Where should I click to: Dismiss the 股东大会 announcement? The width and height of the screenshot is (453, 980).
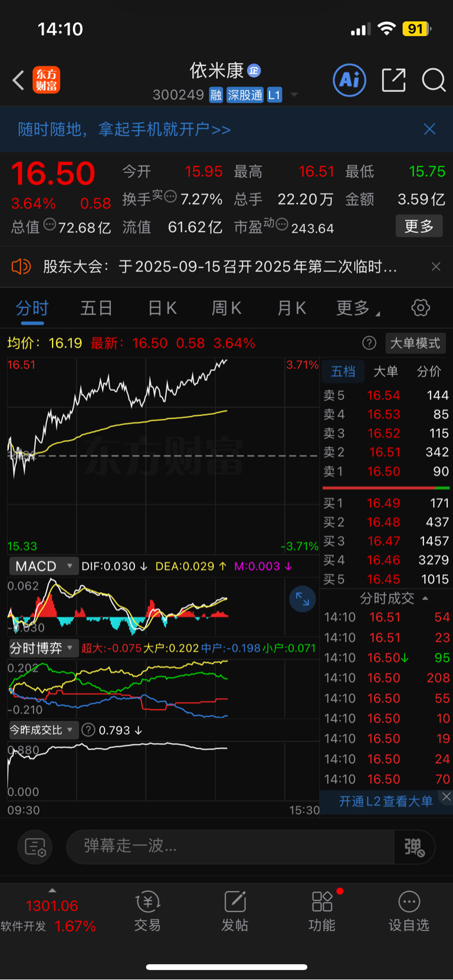click(x=436, y=267)
